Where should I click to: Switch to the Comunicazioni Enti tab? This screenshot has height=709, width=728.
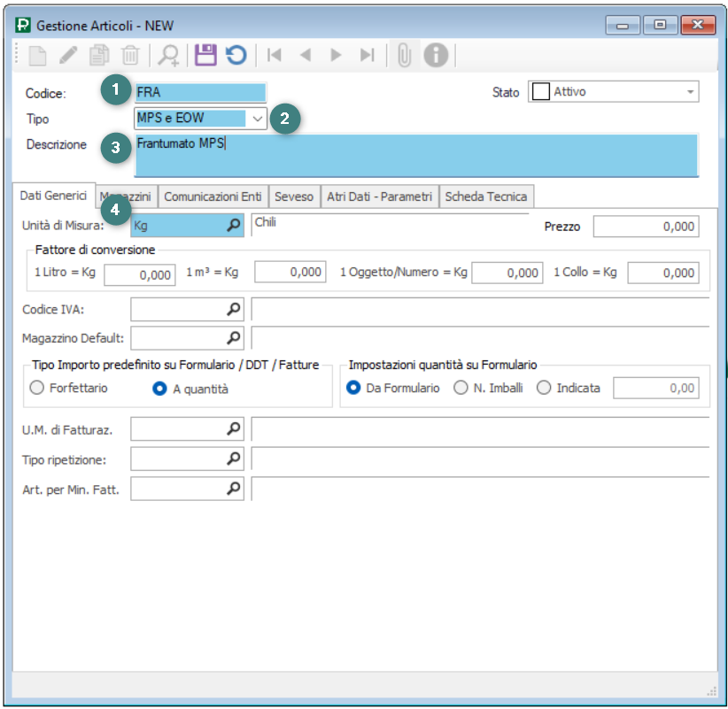coord(213,197)
